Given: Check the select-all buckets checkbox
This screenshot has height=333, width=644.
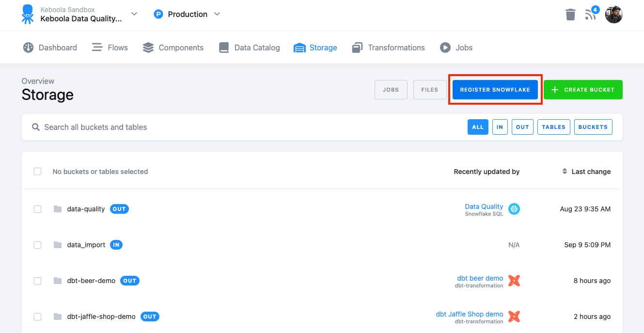Looking at the screenshot, I should coord(37,171).
